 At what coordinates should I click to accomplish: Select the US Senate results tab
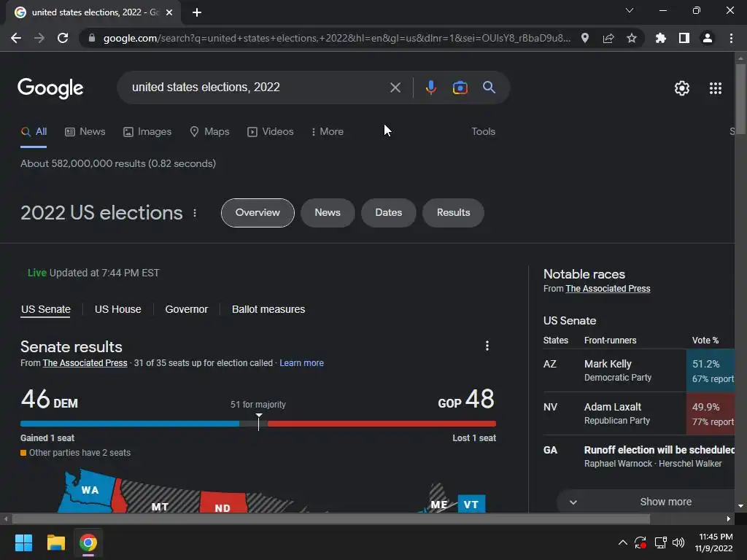[x=46, y=309]
